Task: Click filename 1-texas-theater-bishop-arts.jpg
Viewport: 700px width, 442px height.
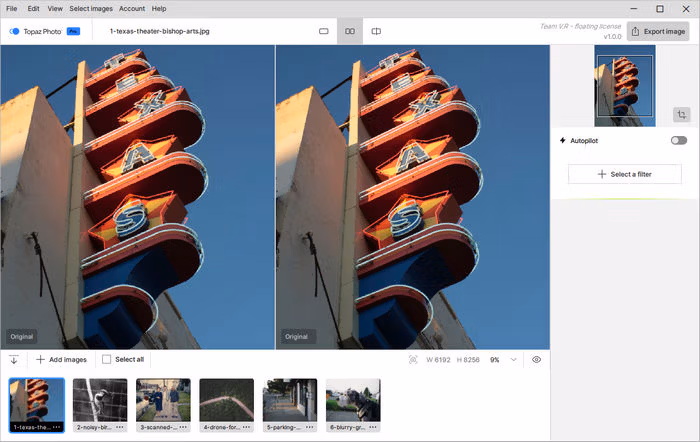Action: pyautogui.click(x=159, y=31)
